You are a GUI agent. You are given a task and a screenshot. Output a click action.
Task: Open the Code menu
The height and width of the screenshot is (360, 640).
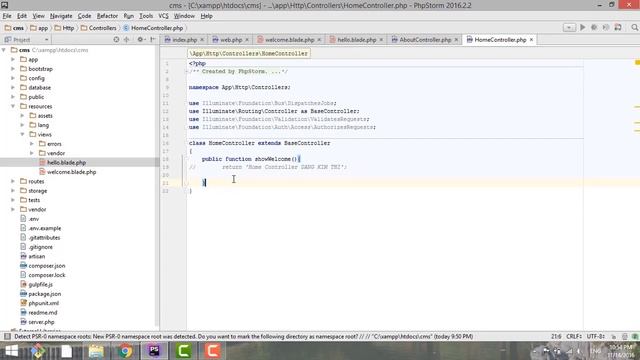pos(84,16)
